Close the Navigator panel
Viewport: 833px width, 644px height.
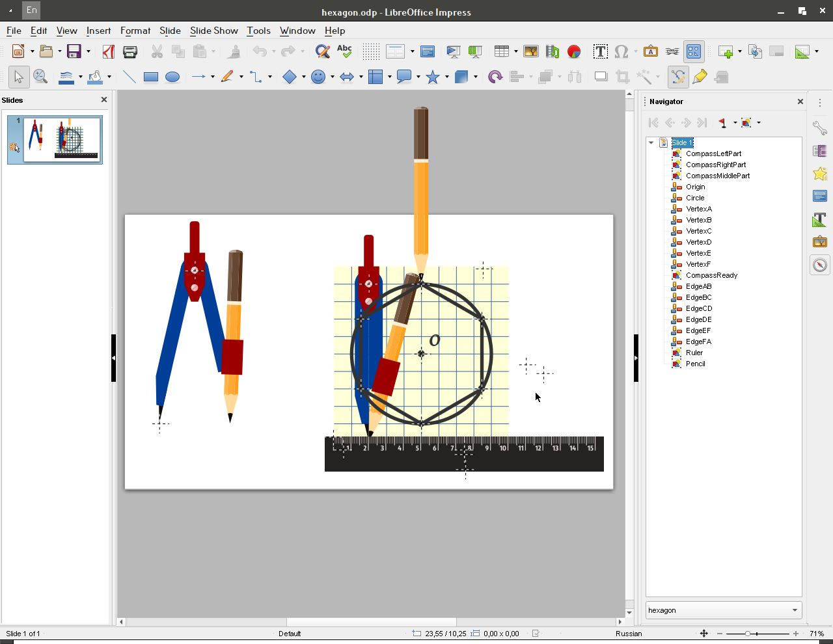(x=800, y=101)
